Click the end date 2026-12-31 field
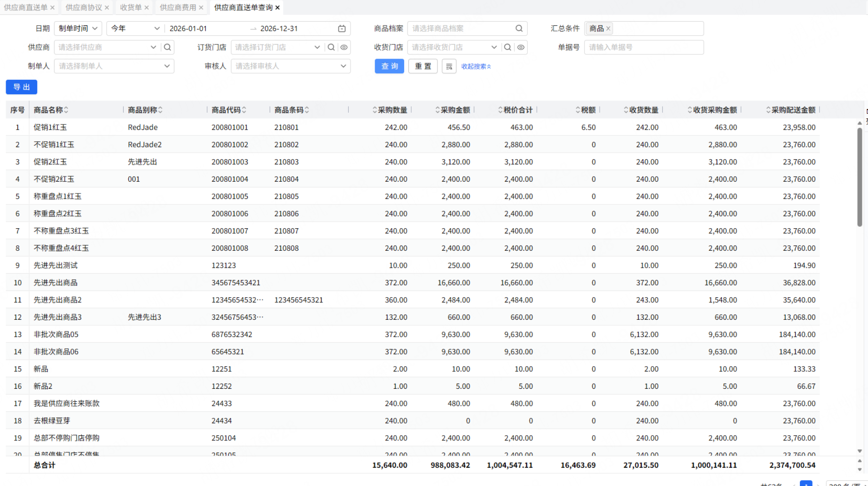Screen dimensions: 868x486 (279, 29)
